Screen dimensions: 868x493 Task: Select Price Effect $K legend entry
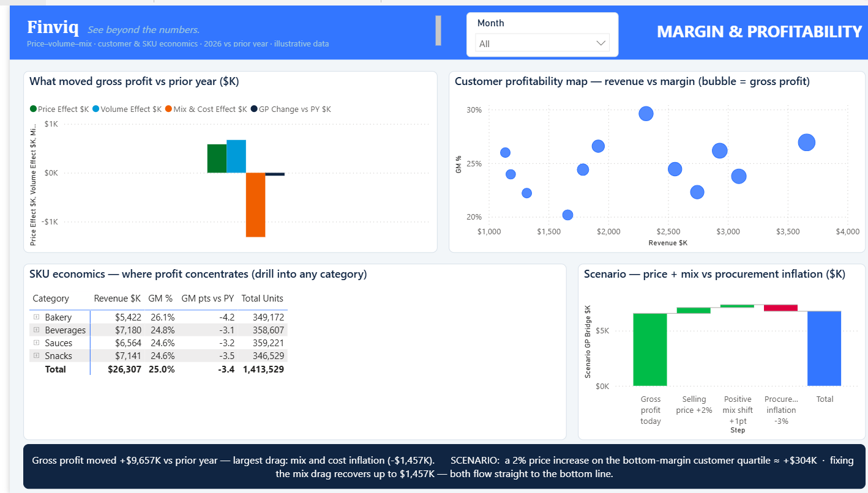tap(59, 109)
